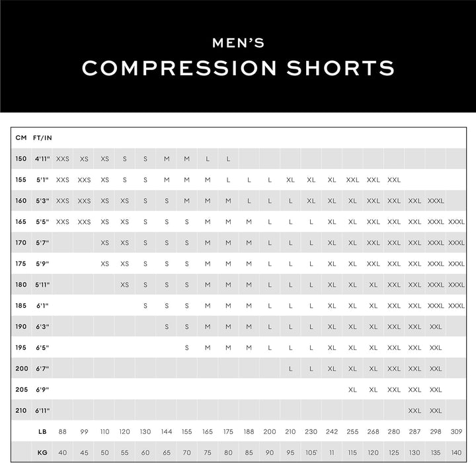Click the 309 lb weight value

pos(456,431)
